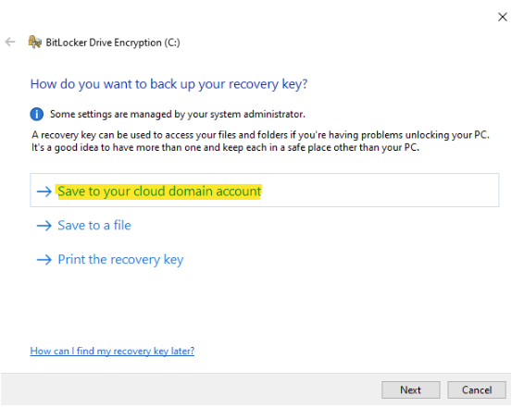This screenshot has width=524, height=420.
Task: Click the BitLocker drive lock icon
Action: [34, 42]
